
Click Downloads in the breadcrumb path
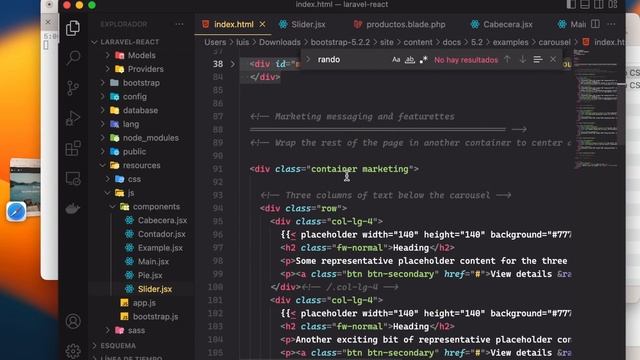[280, 42]
